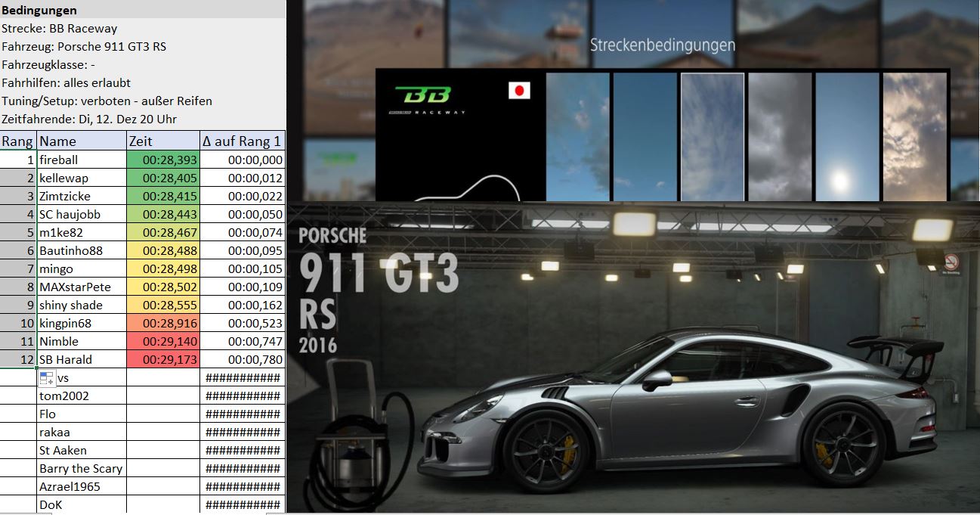The height and width of the screenshot is (515, 980).
Task: Select the delta cell 00:00,012
Action: pyautogui.click(x=243, y=178)
